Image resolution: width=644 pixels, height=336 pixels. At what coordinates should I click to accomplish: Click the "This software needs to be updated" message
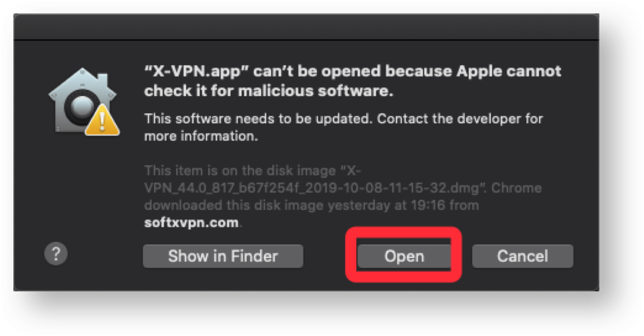[259, 119]
